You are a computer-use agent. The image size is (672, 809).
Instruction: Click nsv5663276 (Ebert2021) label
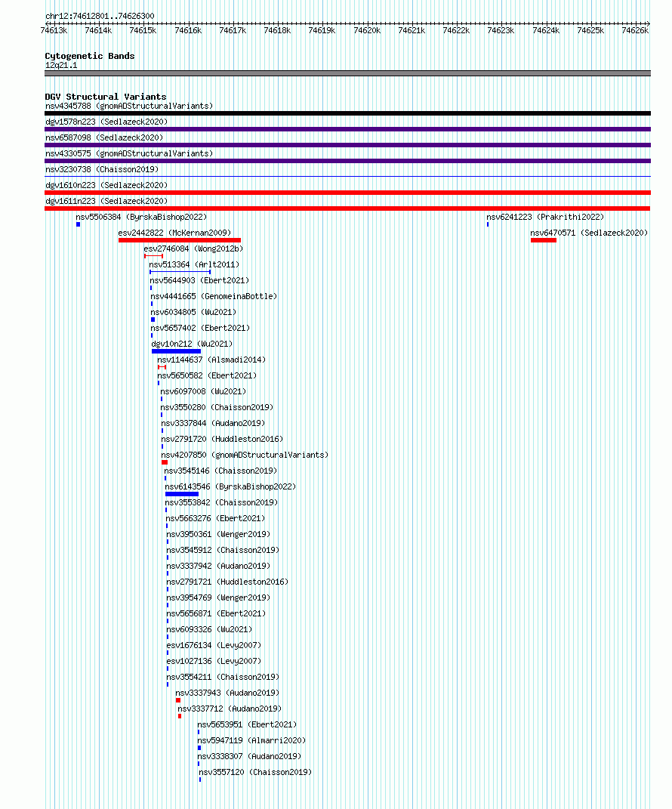tap(216, 518)
